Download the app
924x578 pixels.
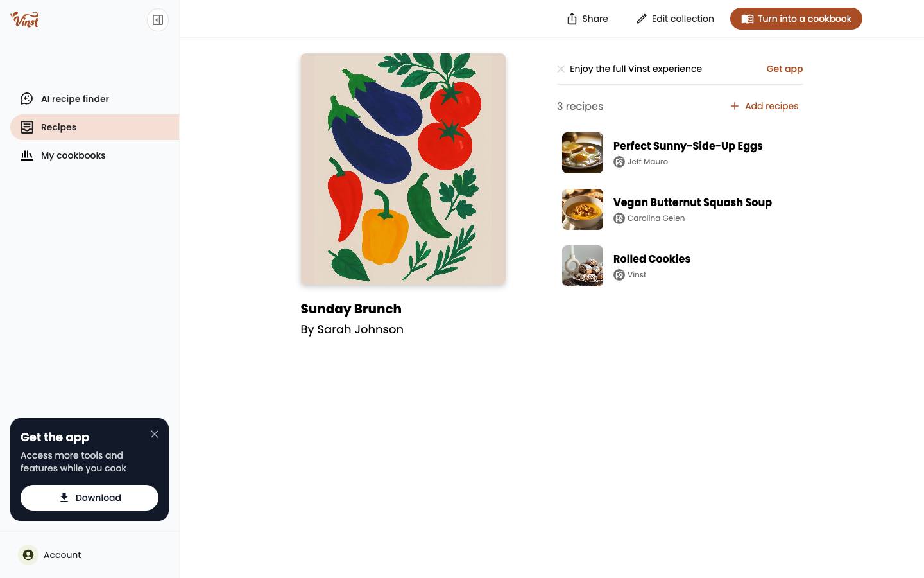pos(89,498)
